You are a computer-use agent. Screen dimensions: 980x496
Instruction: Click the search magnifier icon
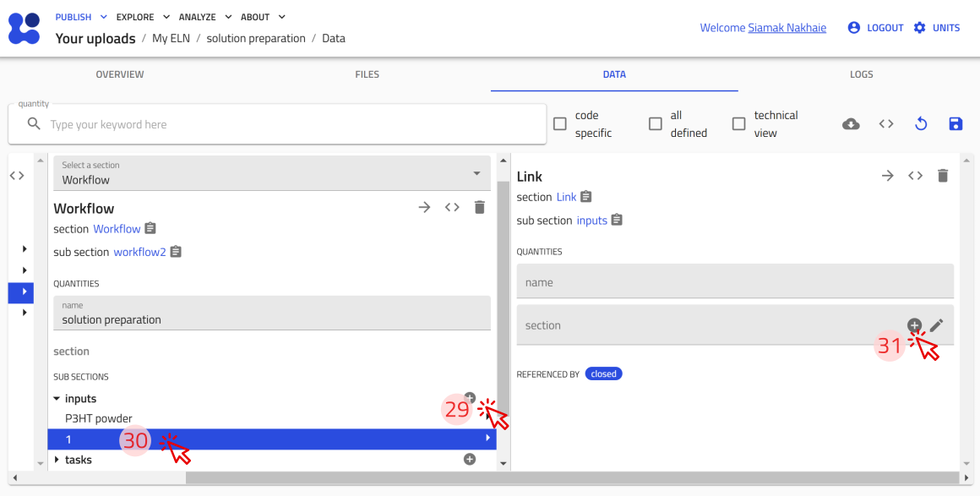[x=35, y=124]
